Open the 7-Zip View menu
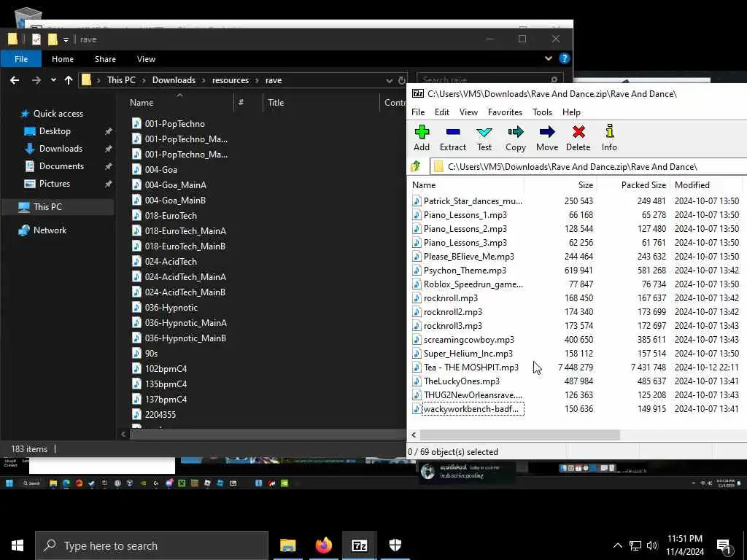Image resolution: width=747 pixels, height=560 pixels. point(468,112)
